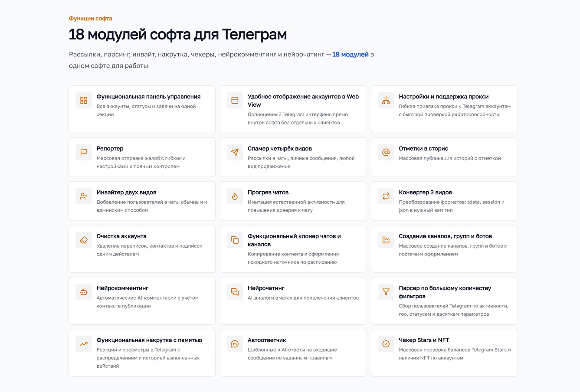Open the 'Нейрокомментинг' card title
This screenshot has height=392, width=580.
123,288
